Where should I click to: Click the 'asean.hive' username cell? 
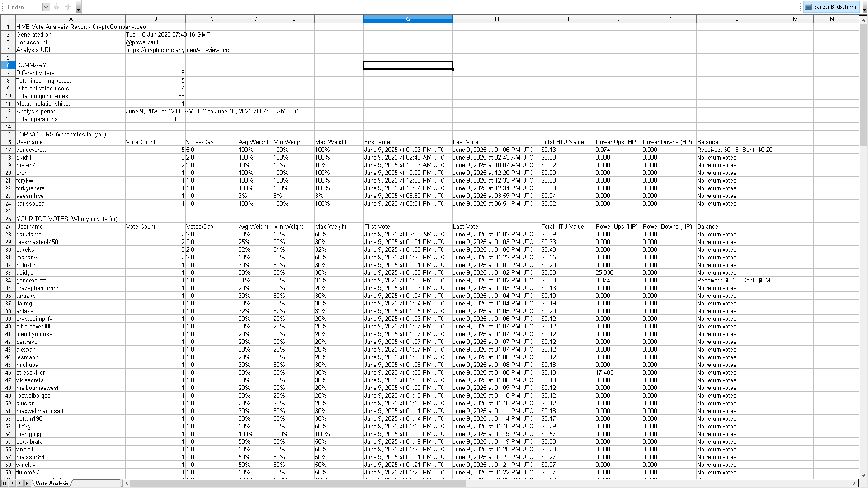tap(71, 196)
